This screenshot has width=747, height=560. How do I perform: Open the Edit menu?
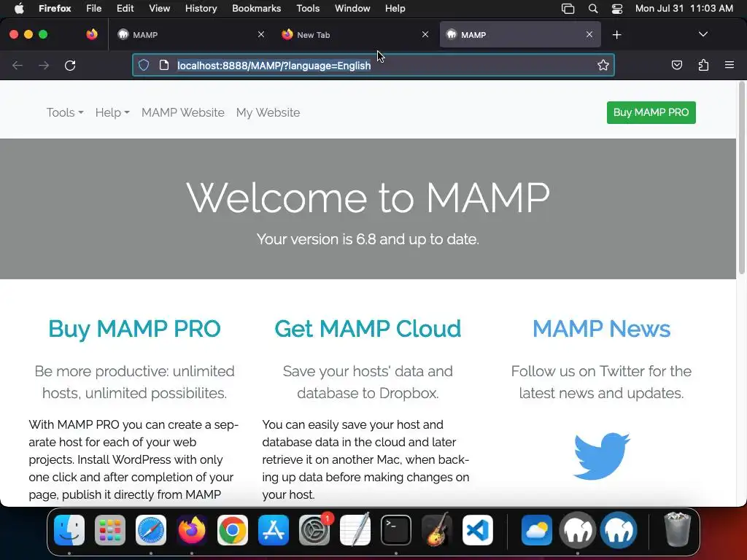coord(125,9)
